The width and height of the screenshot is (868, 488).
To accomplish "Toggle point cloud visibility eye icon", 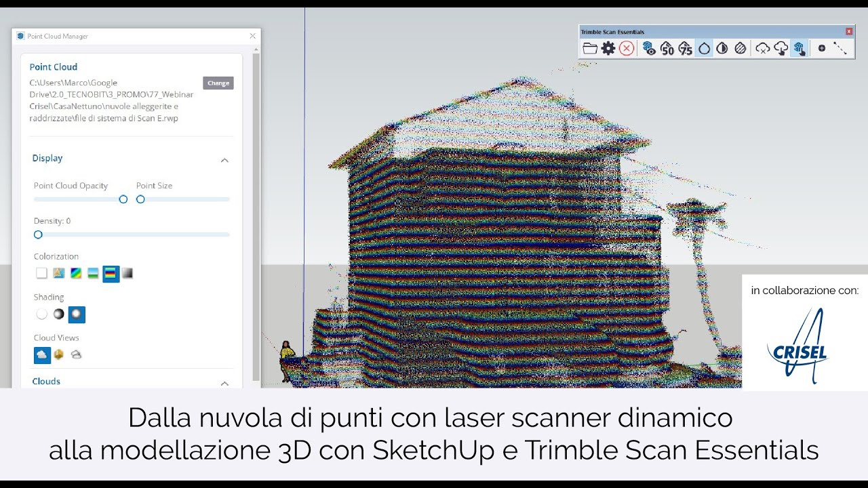I will tap(649, 48).
